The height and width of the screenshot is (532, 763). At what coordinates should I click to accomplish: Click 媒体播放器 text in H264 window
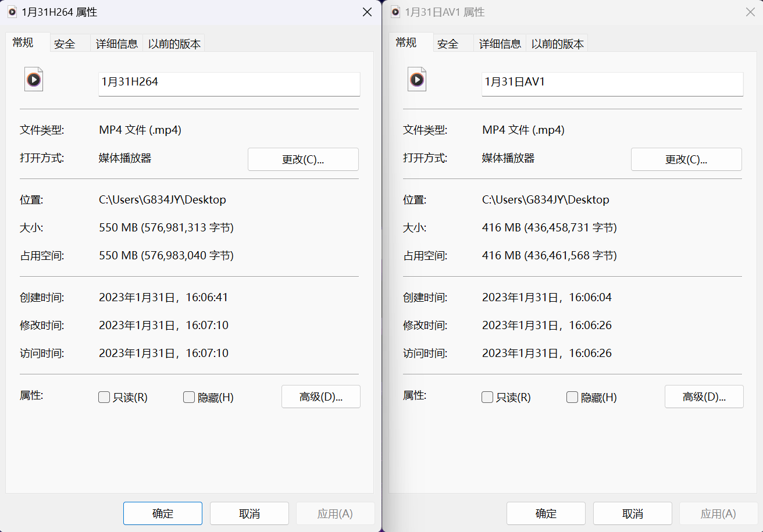pyautogui.click(x=125, y=158)
